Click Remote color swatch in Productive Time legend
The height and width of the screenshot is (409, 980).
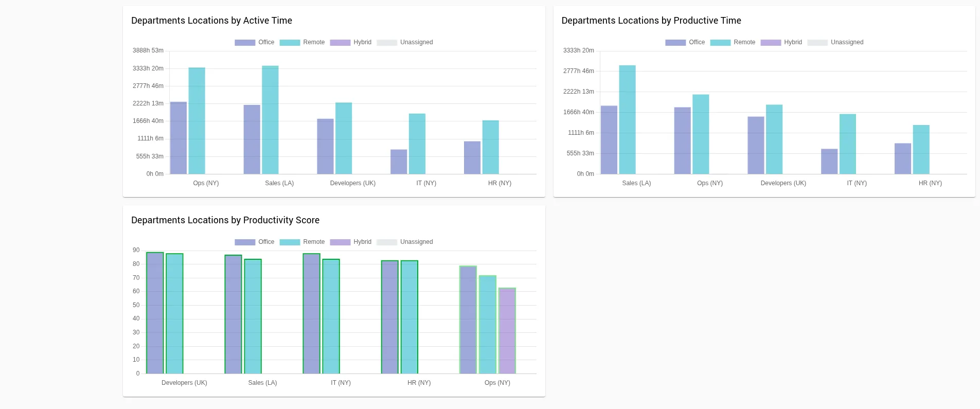[x=720, y=43]
